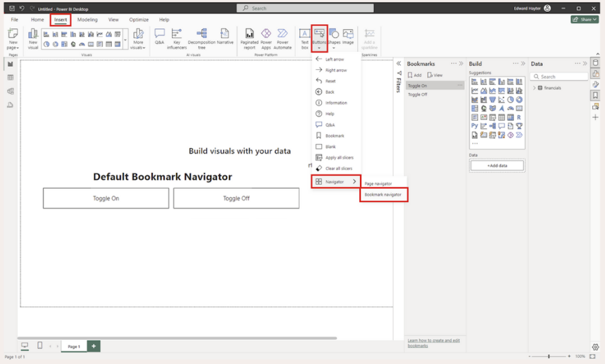Open the Optimize ribbon tab

[139, 20]
